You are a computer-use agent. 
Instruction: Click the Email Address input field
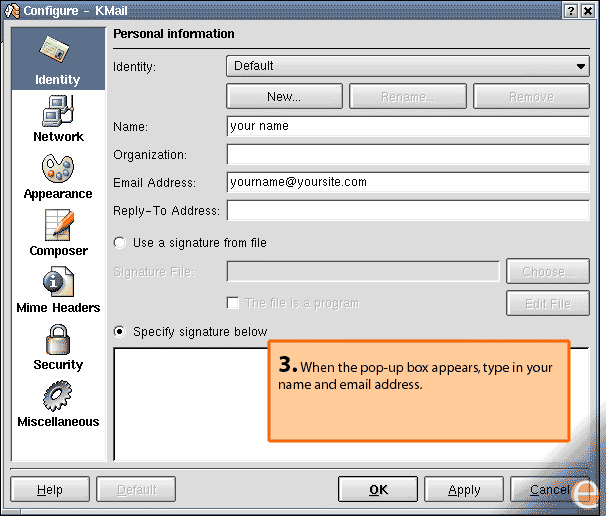(x=408, y=183)
